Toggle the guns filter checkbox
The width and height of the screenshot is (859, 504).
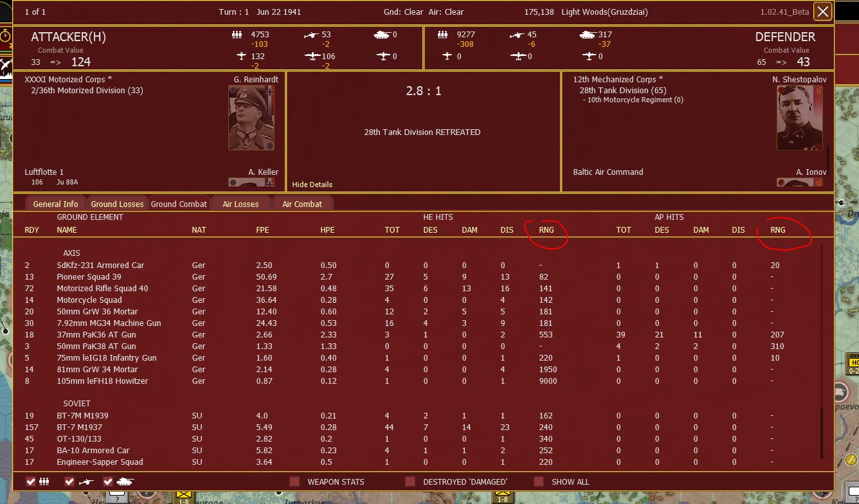tap(69, 482)
